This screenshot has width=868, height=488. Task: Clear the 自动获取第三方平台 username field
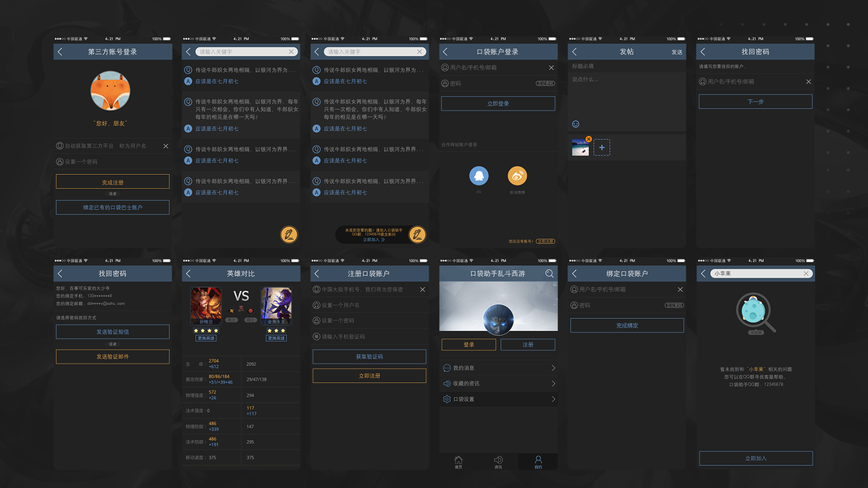click(165, 146)
